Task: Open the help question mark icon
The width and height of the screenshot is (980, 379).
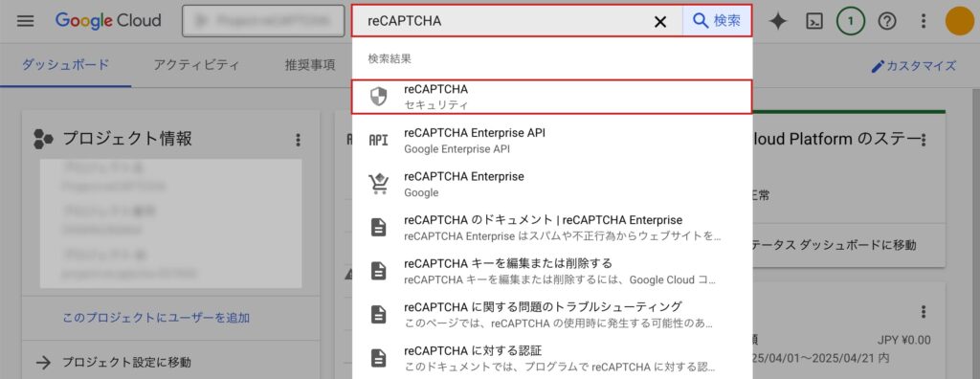Action: pos(887,21)
